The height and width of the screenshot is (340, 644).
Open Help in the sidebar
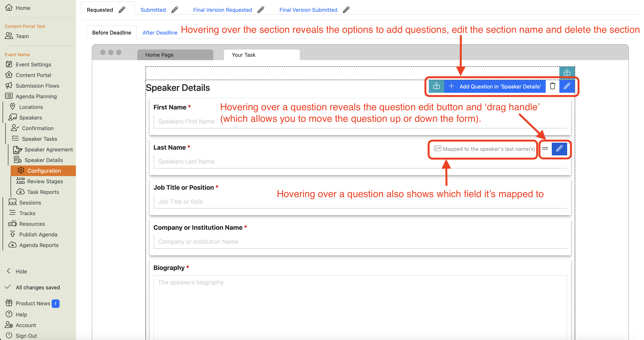(16, 314)
